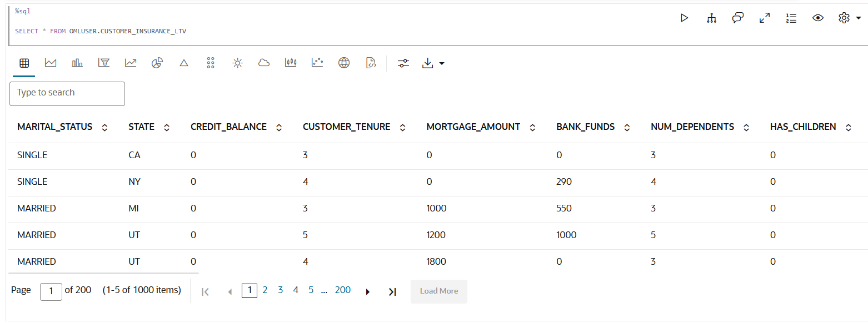
Task: Sort by CUSTOMER_TENURE column arrows
Action: pyautogui.click(x=402, y=128)
